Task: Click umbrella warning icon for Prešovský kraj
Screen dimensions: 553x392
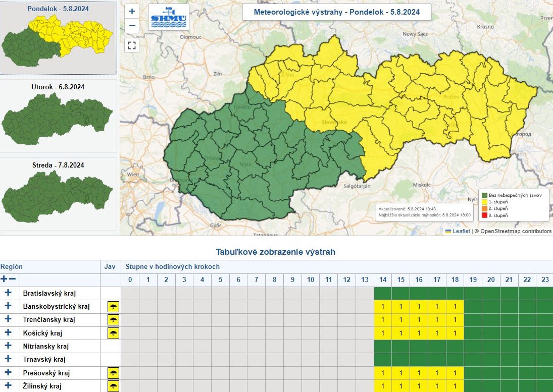Action: click(x=113, y=373)
